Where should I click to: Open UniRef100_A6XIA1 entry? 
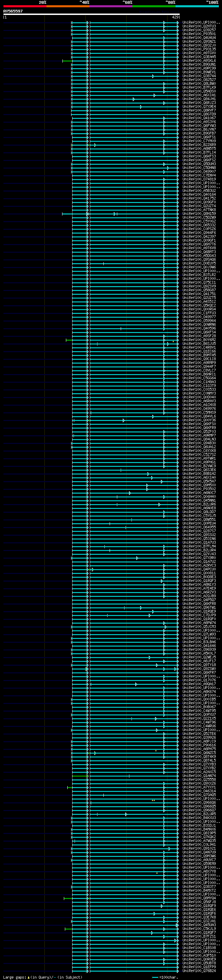[x=199, y=95]
